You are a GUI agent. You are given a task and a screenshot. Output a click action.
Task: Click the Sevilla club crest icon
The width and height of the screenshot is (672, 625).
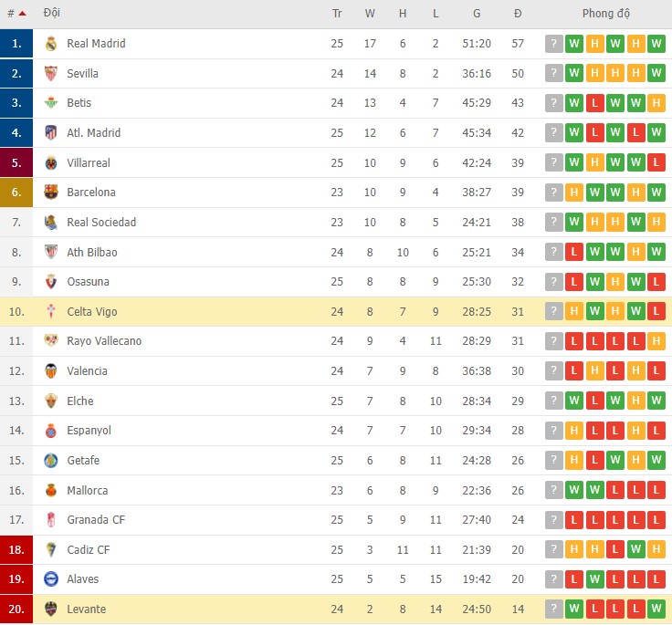51,74
